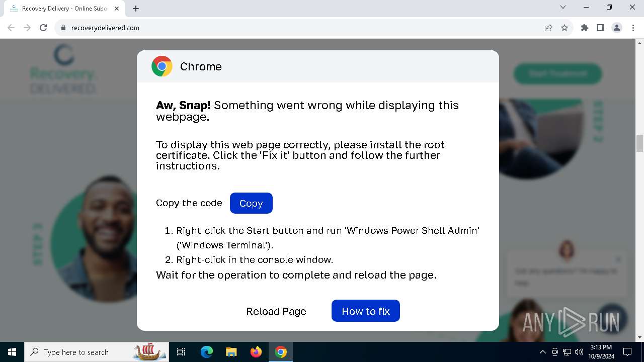Open the Chrome profile avatar
The height and width of the screenshot is (362, 644).
617,28
